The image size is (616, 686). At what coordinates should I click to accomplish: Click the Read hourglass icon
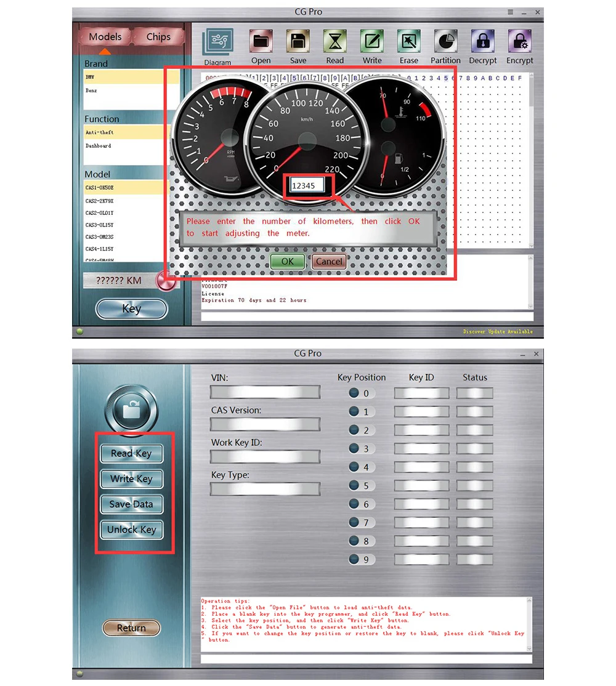[334, 41]
